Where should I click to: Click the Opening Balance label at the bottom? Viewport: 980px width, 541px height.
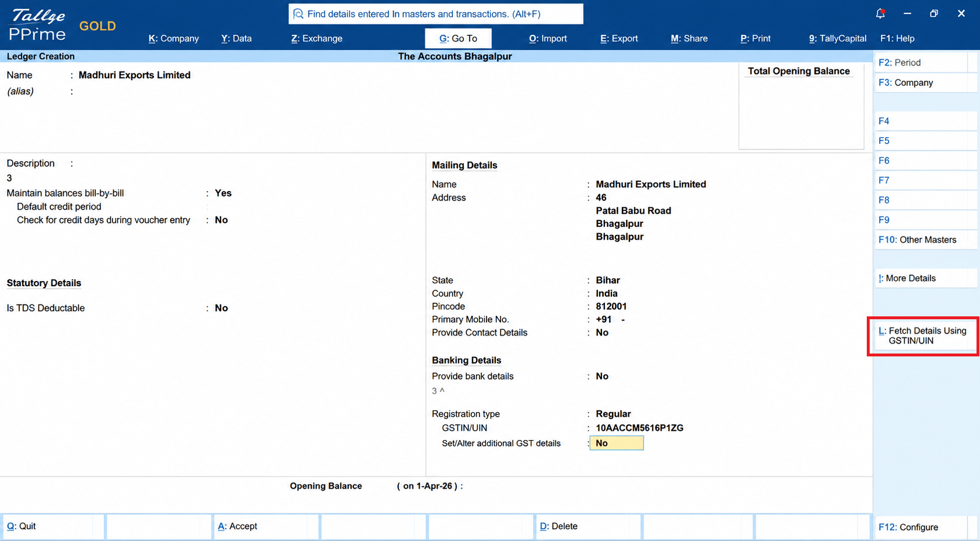coord(326,486)
